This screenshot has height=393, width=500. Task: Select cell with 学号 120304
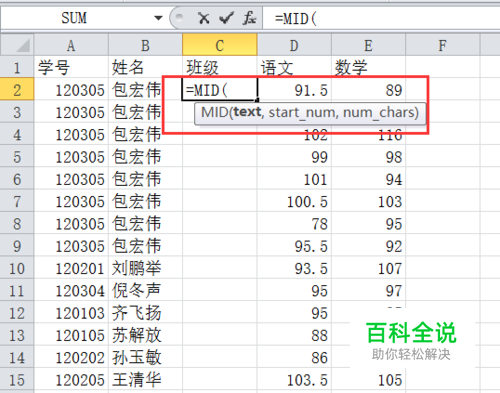[71, 291]
